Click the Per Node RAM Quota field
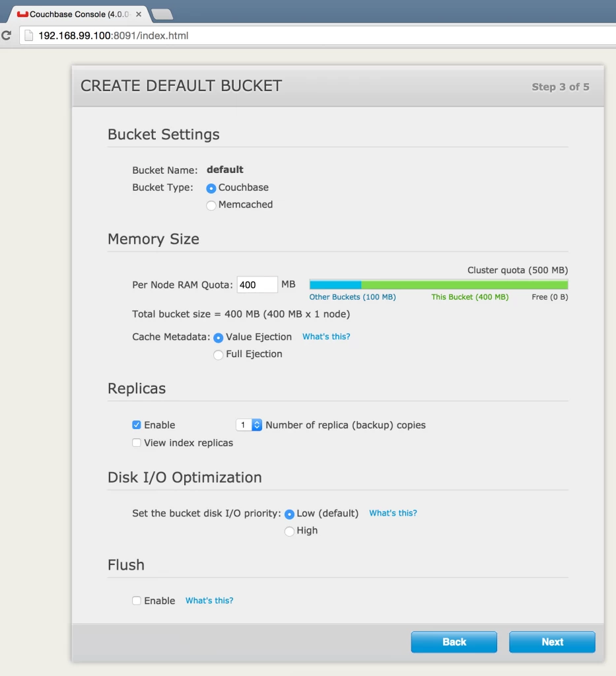616x676 pixels. pyautogui.click(x=257, y=285)
